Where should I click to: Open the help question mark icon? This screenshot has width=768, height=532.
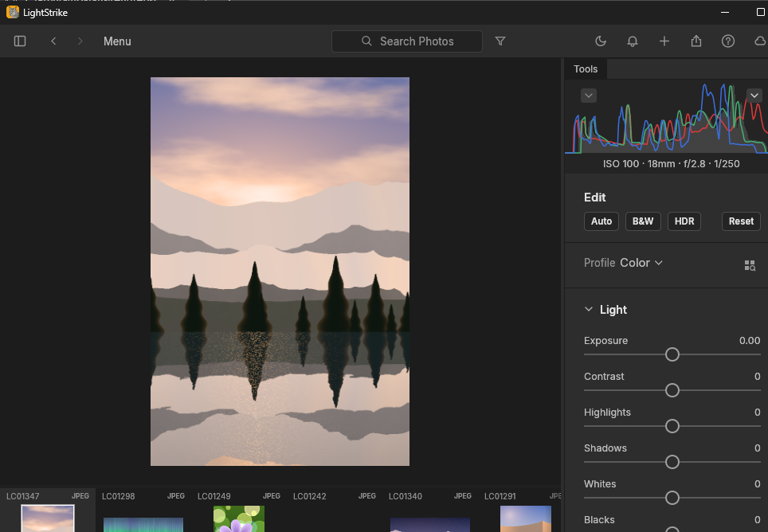pos(728,41)
